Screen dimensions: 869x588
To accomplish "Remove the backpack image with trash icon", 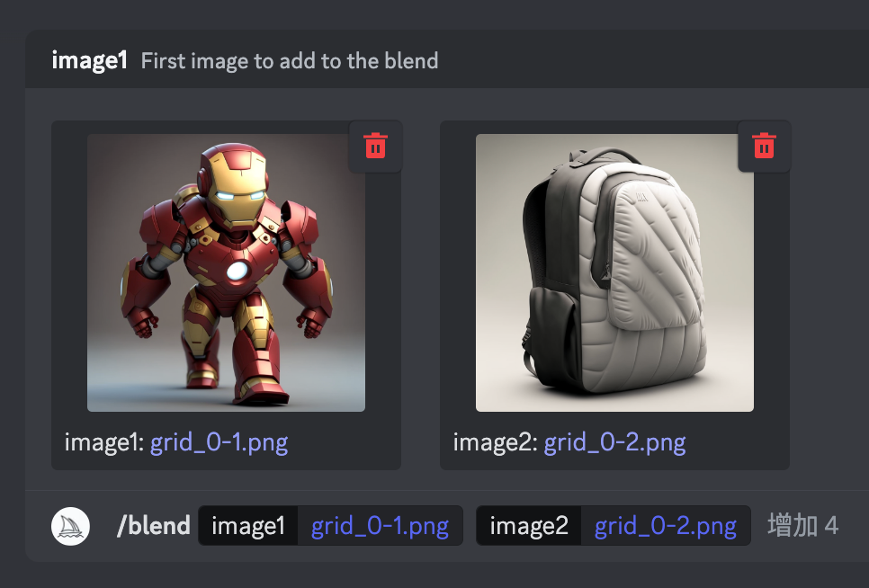I will (764, 147).
